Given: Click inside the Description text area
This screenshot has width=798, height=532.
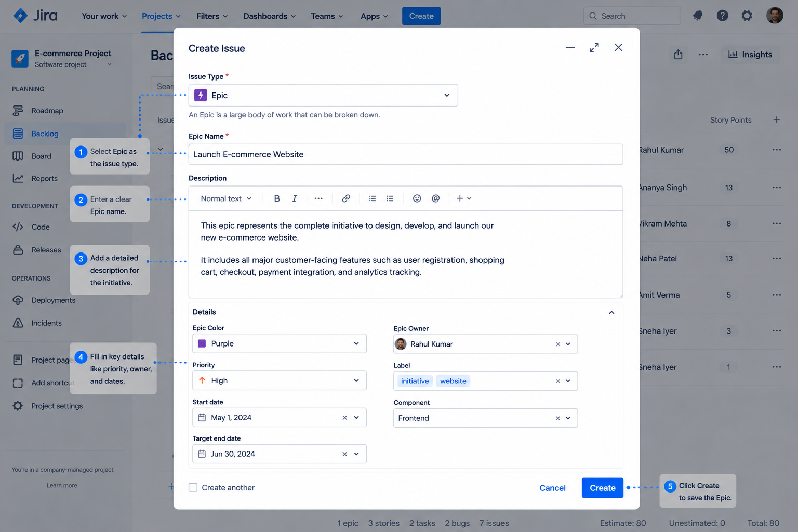Looking at the screenshot, I should coord(406,254).
